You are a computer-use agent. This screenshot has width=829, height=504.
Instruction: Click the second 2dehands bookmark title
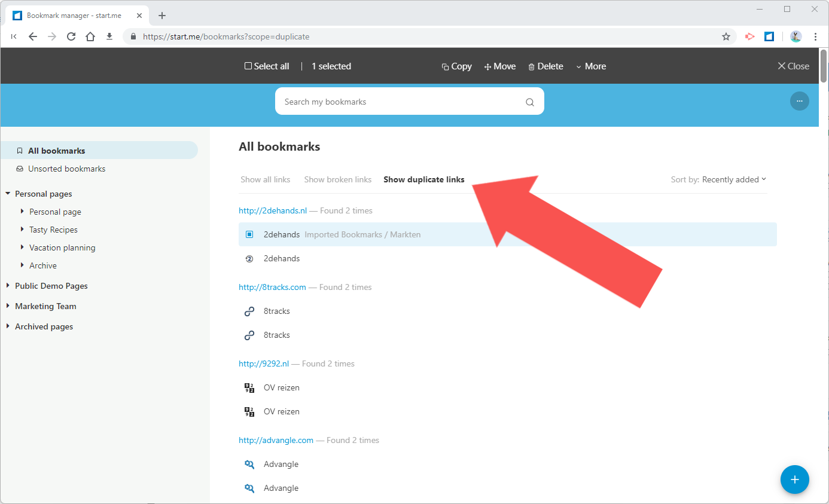pyautogui.click(x=282, y=259)
